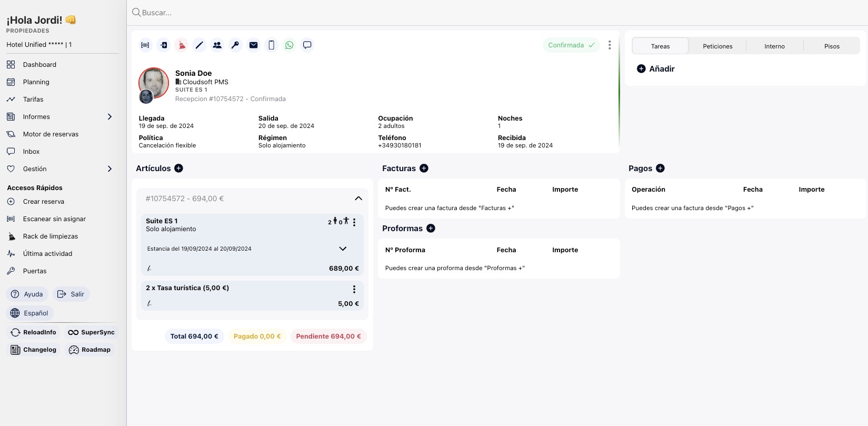Image resolution: width=868 pixels, height=426 pixels.
Task: Switch to the Pisos tab
Action: coord(832,46)
